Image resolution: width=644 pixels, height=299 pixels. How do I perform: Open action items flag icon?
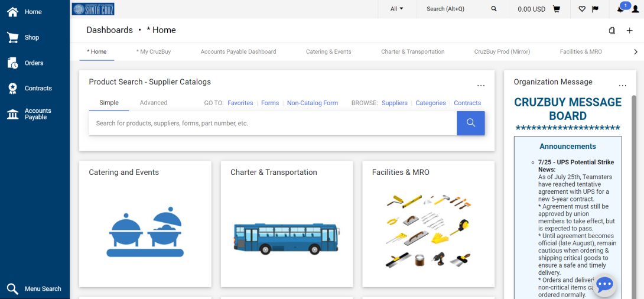(x=595, y=9)
